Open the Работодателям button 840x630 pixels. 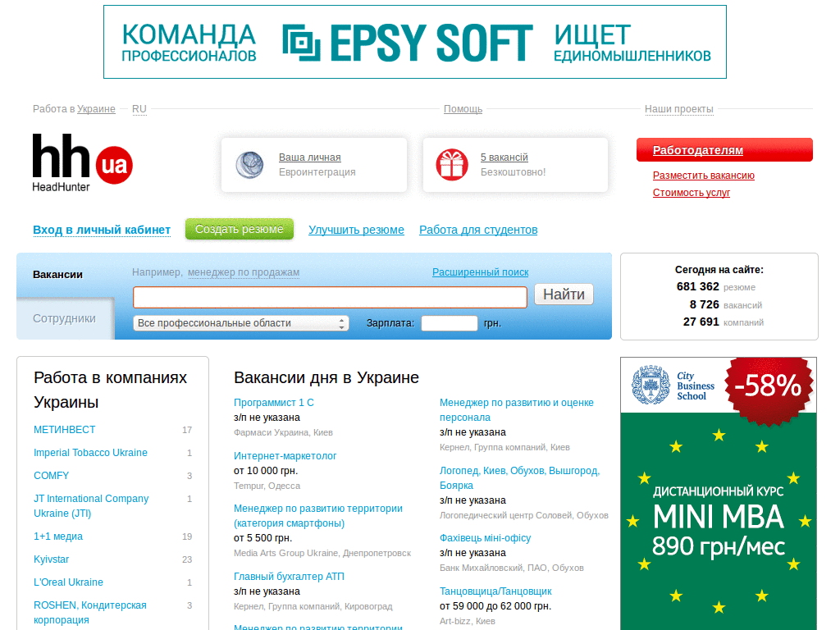pyautogui.click(x=724, y=150)
